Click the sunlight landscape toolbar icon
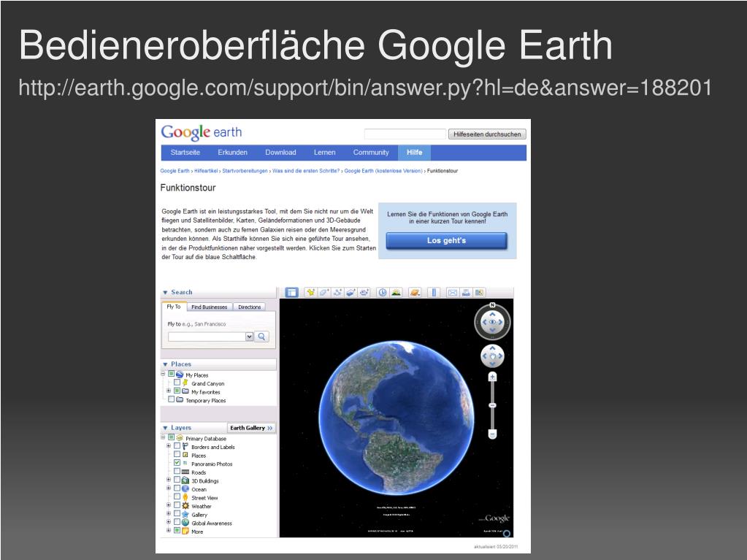This screenshot has height=560, width=747. coord(396,292)
